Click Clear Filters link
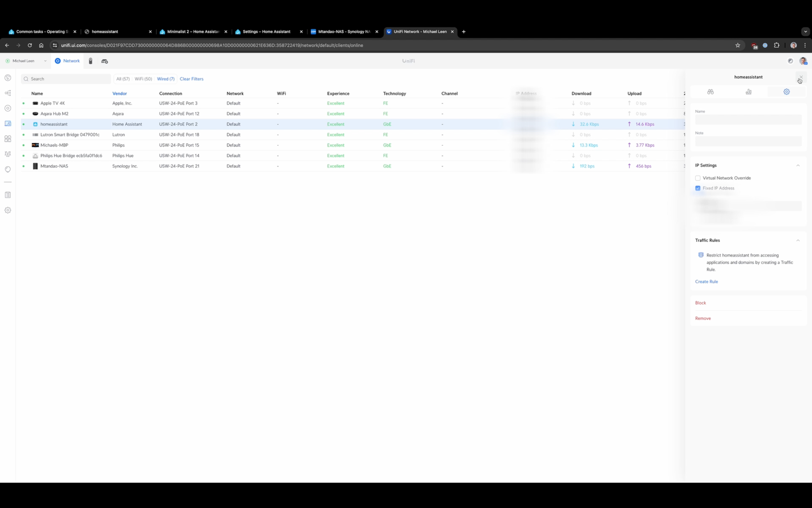Image resolution: width=812 pixels, height=508 pixels. point(191,79)
